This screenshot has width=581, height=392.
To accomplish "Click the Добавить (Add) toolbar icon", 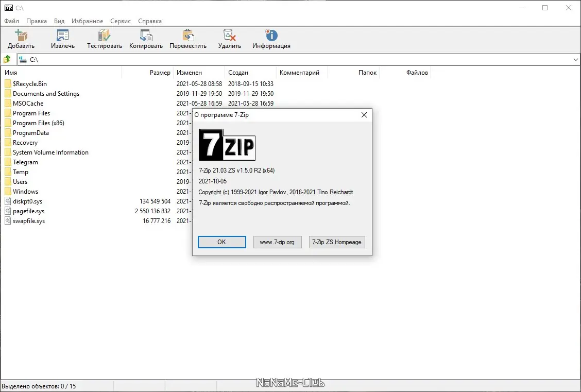I will [21, 36].
